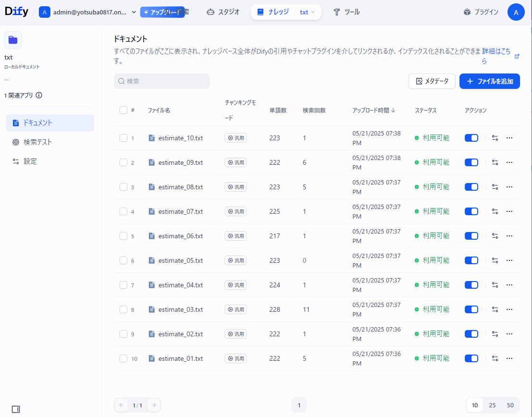Open settings icon for estimate_06.txt row
532x417 pixels.
pyautogui.click(x=495, y=236)
